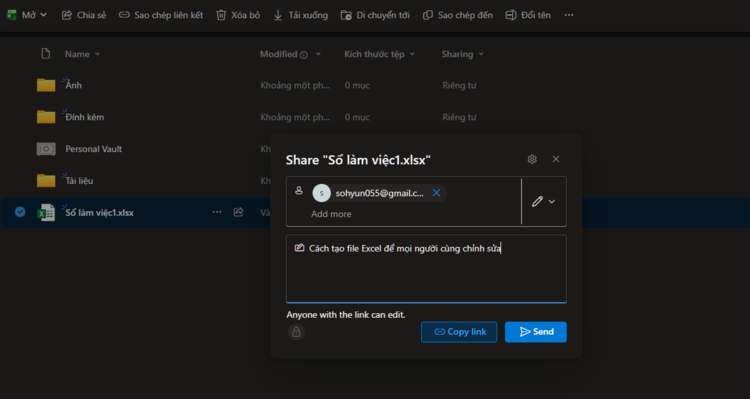Image resolution: width=750 pixels, height=399 pixels.
Task: Sort by the Modified column header
Action: [290, 54]
